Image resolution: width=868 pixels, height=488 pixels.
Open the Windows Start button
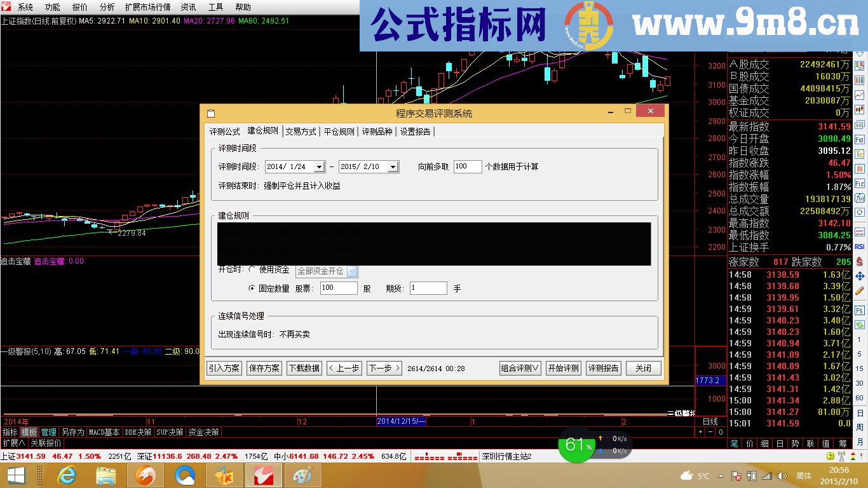click(x=15, y=475)
